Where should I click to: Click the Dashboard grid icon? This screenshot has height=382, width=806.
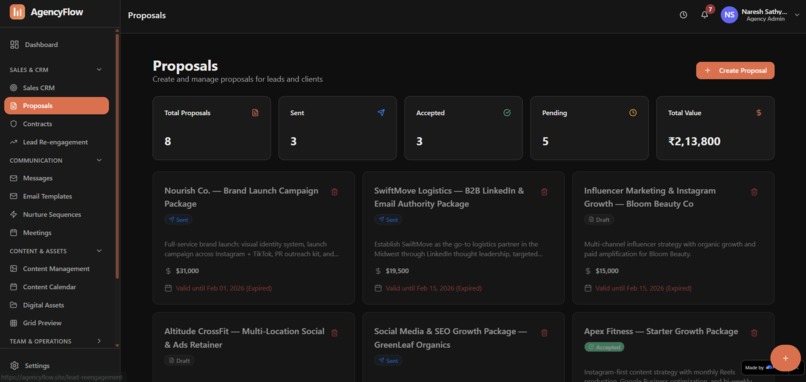tap(14, 45)
